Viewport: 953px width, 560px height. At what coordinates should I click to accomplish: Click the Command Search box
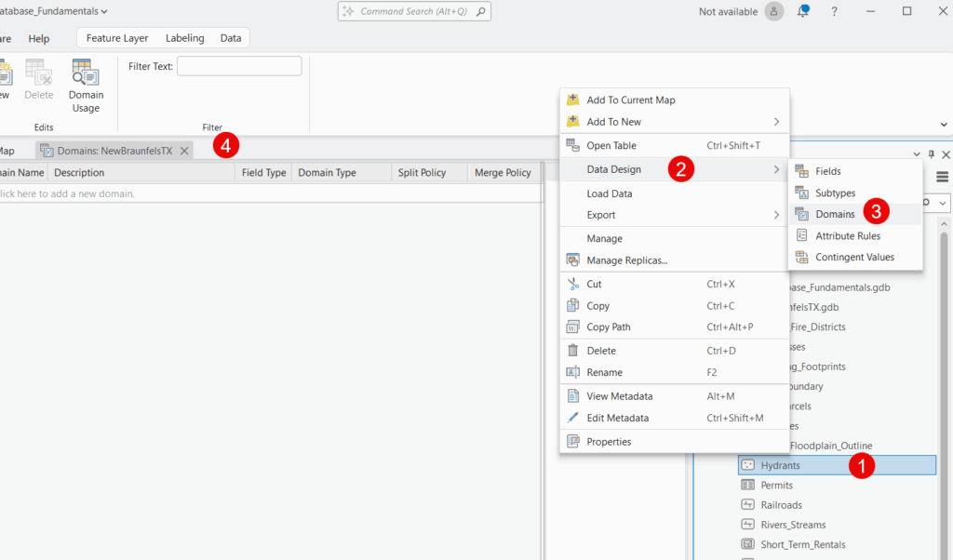pyautogui.click(x=414, y=11)
